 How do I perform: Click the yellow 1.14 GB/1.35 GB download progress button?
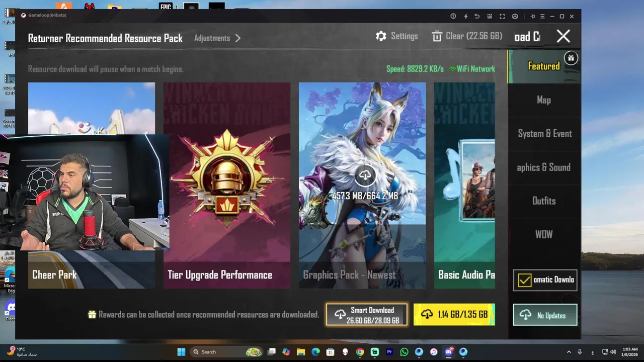[454, 315]
